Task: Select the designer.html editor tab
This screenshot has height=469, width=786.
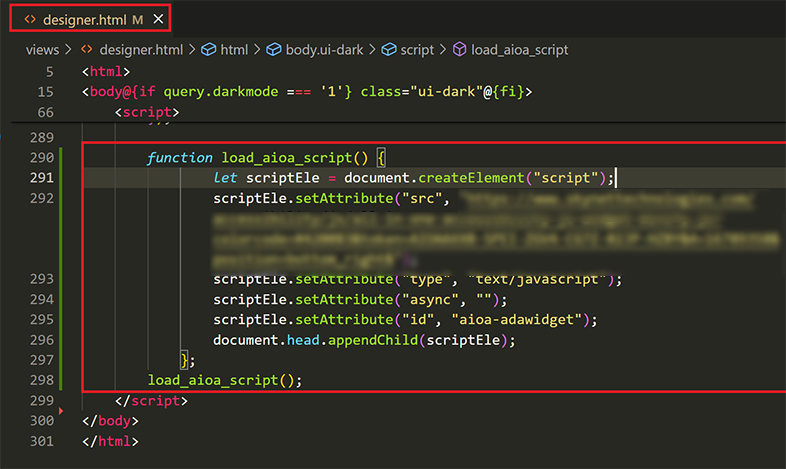Action: pyautogui.click(x=90, y=19)
